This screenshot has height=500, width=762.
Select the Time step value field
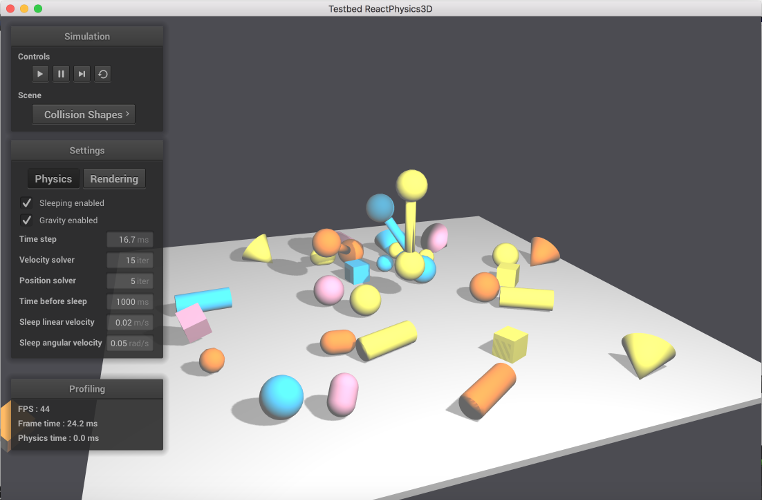coord(130,240)
